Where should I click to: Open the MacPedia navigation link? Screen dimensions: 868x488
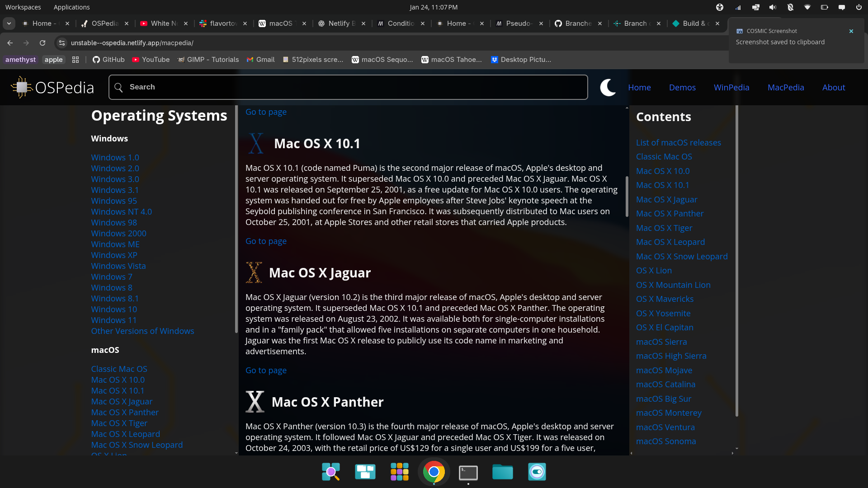tap(785, 87)
